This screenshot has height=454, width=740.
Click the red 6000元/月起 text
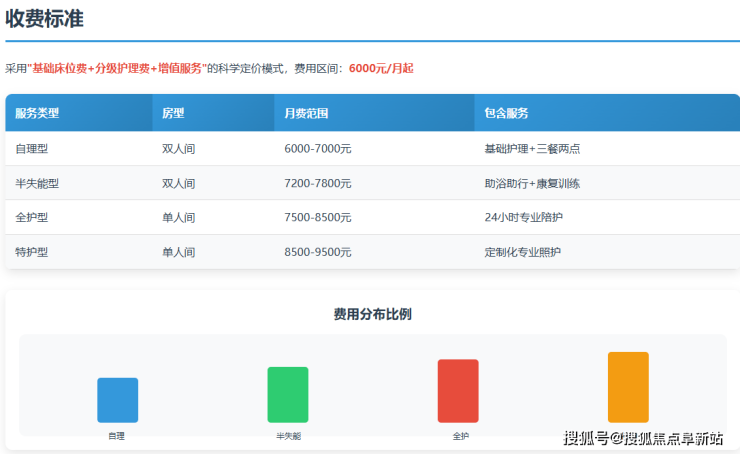381,68
